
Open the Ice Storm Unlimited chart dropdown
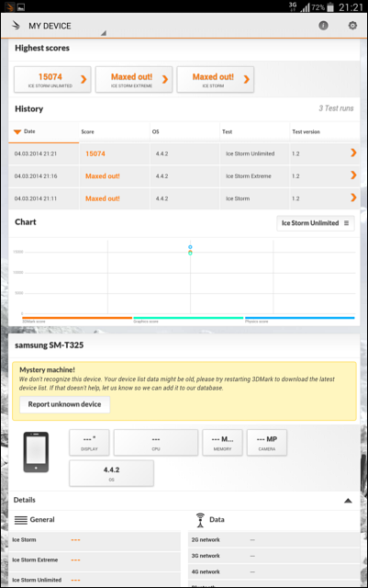(315, 223)
